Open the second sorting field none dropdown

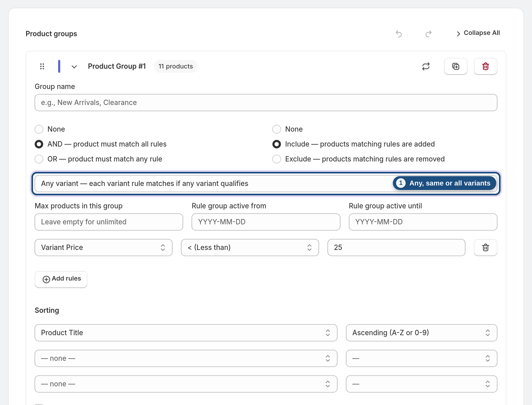(186, 358)
